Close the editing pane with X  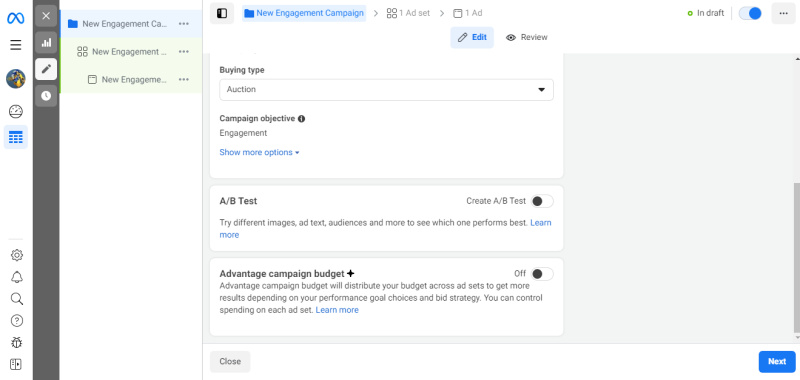point(46,16)
